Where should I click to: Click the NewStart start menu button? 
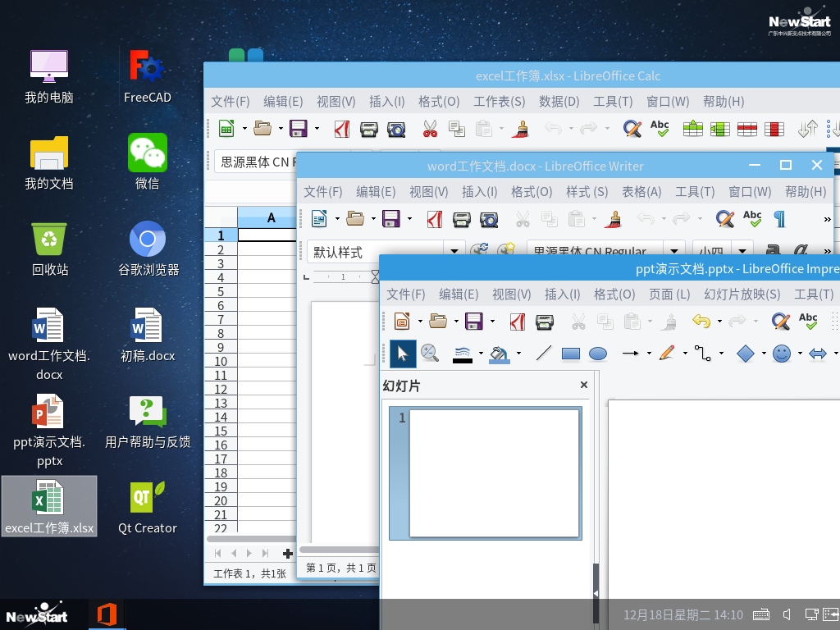coord(36,614)
